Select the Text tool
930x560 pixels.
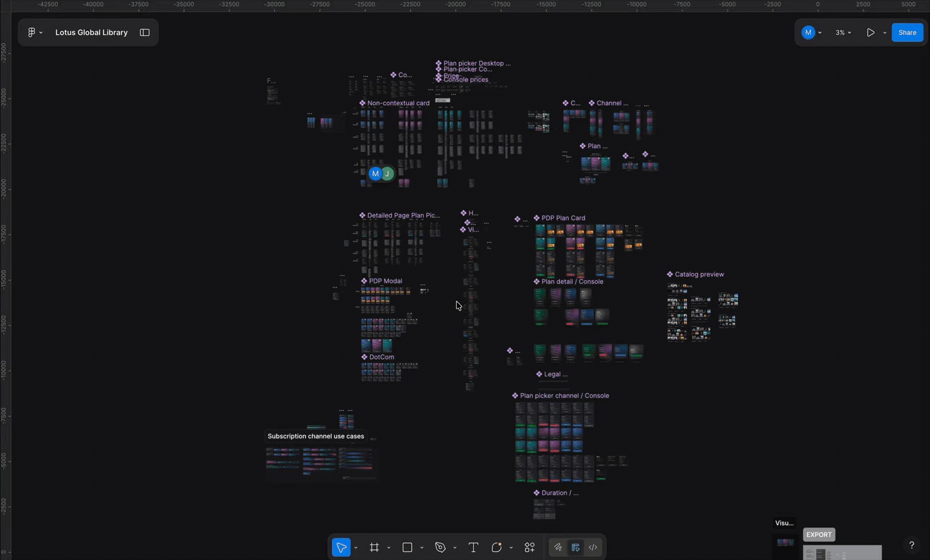click(473, 547)
